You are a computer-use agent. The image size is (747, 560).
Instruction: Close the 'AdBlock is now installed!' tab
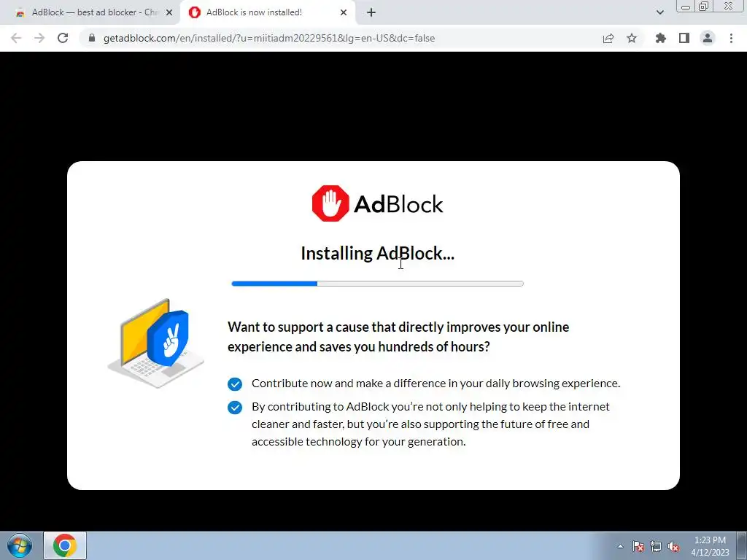344,12
